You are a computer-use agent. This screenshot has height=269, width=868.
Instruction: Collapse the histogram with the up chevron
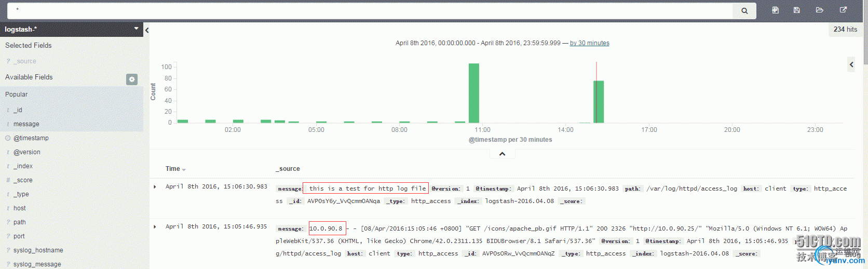[502, 154]
